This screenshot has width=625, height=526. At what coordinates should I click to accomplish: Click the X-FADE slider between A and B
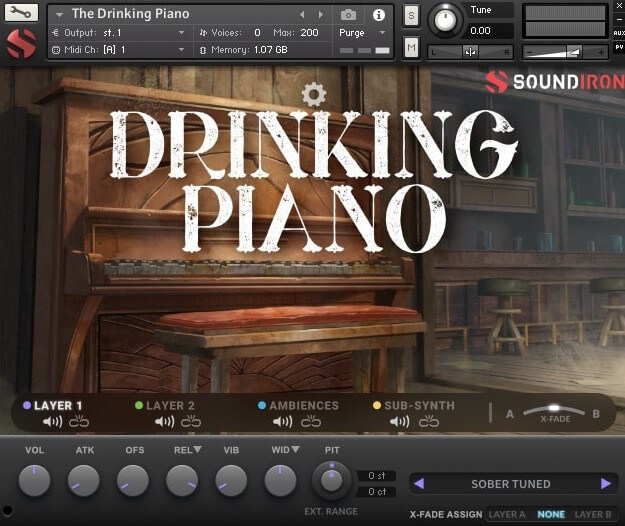[x=554, y=410]
